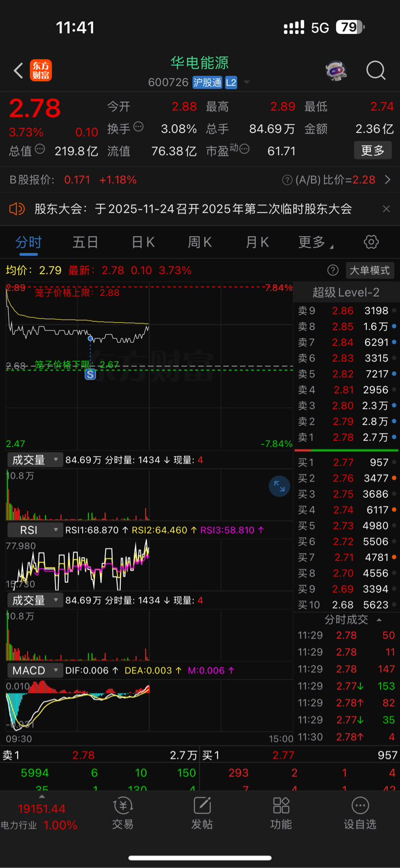Tap the 11:30 2.78 trade row
The width and height of the screenshot is (400, 868).
coord(346,737)
